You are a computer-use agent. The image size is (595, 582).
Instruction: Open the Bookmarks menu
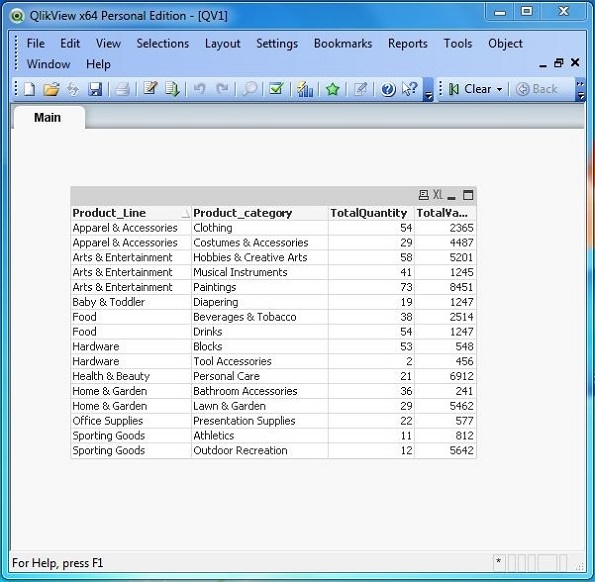click(x=343, y=43)
